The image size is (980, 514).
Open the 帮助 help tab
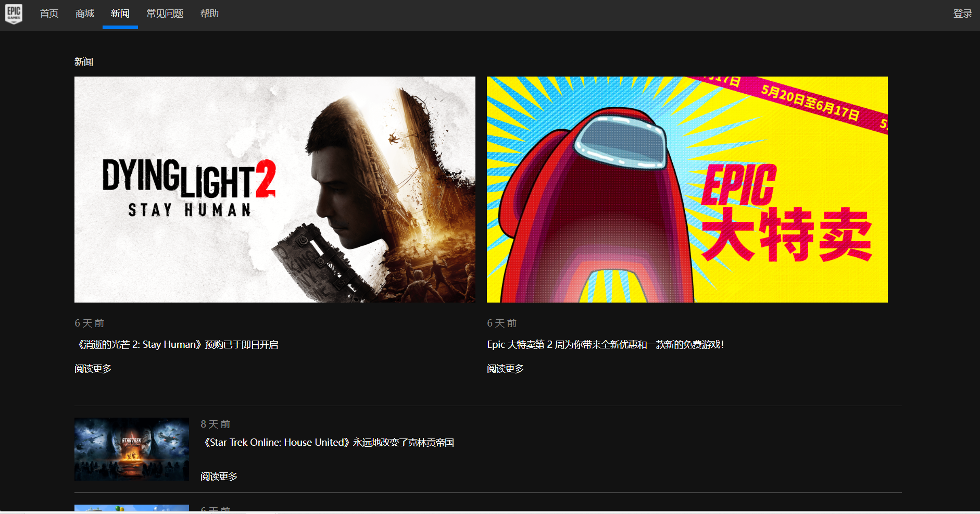point(210,14)
